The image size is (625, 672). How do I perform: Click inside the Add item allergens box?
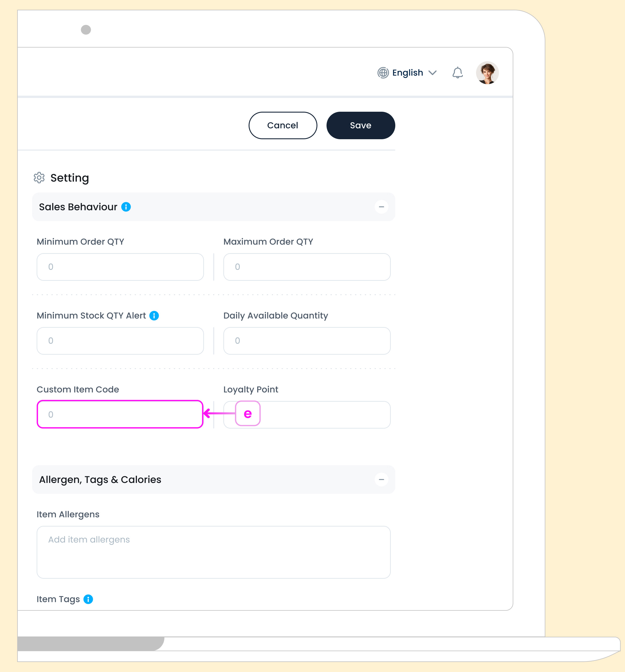tap(213, 552)
